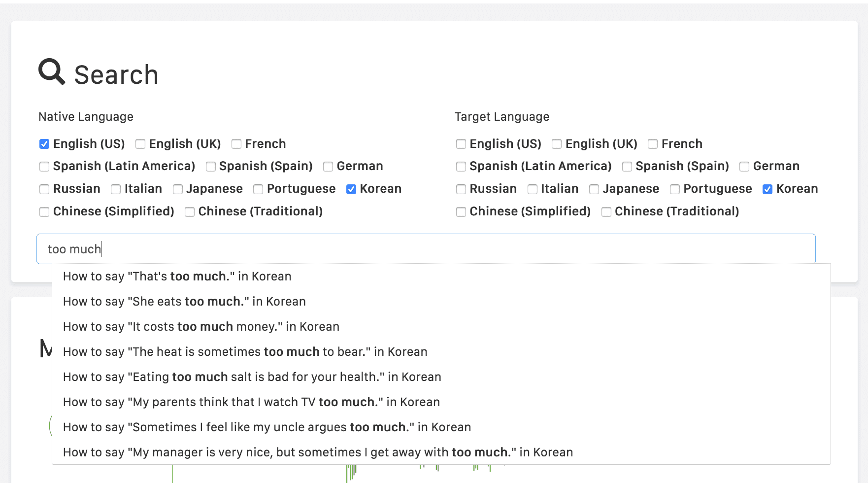Image resolution: width=868 pixels, height=483 pixels.
Task: Tick German as target language
Action: pyautogui.click(x=744, y=167)
